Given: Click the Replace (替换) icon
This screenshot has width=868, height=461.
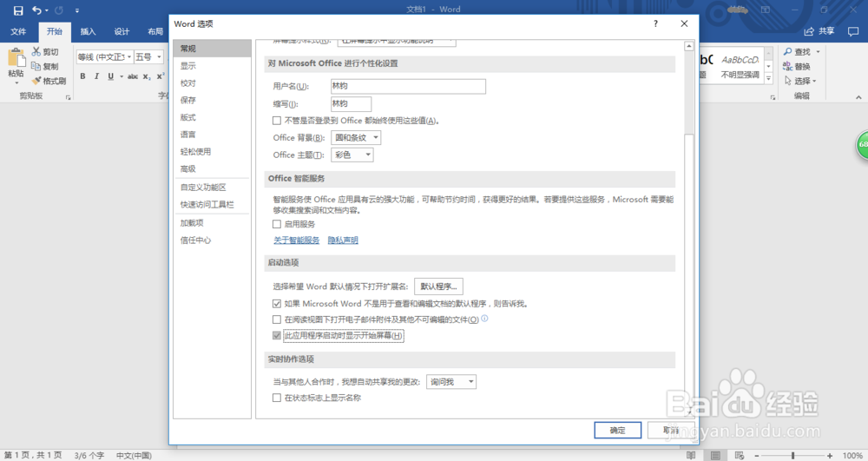Looking at the screenshot, I should click(x=788, y=66).
